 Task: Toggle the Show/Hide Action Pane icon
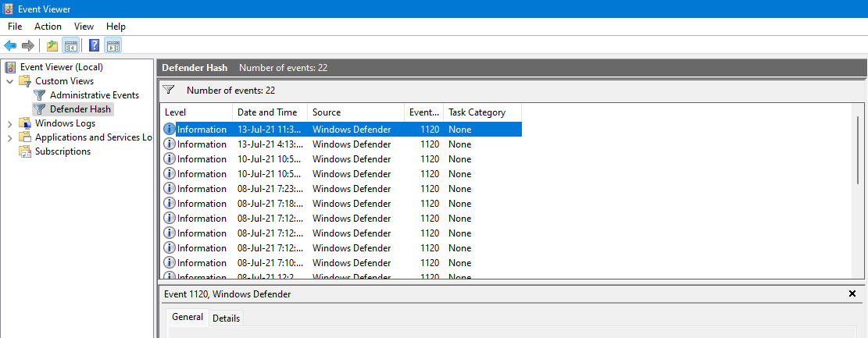[113, 45]
